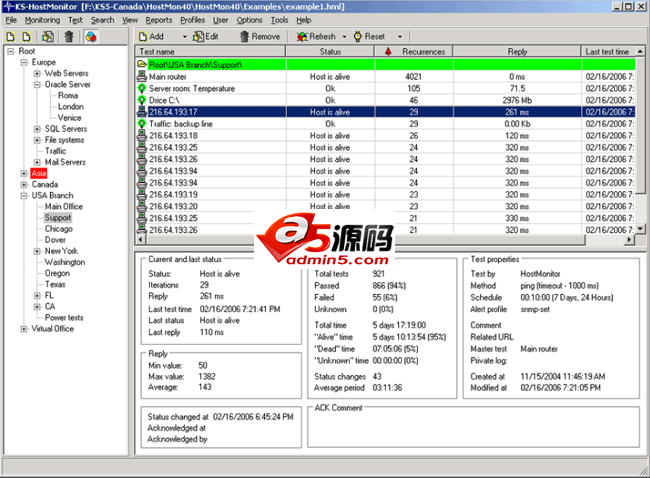Expand the Asia tree node
The height and width of the screenshot is (478, 650).
pos(24,173)
